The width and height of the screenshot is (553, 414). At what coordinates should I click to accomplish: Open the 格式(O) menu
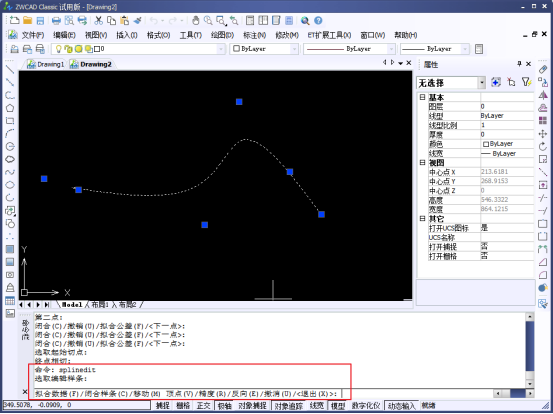(x=159, y=35)
